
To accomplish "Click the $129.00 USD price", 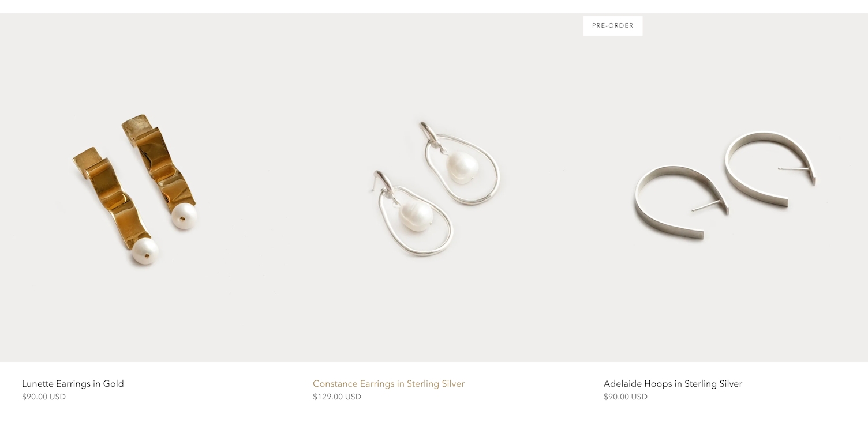I will (x=337, y=397).
